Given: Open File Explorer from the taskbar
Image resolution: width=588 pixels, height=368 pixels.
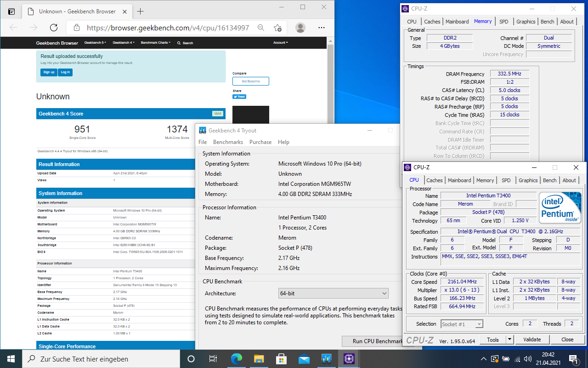Looking at the screenshot, I should [x=259, y=359].
